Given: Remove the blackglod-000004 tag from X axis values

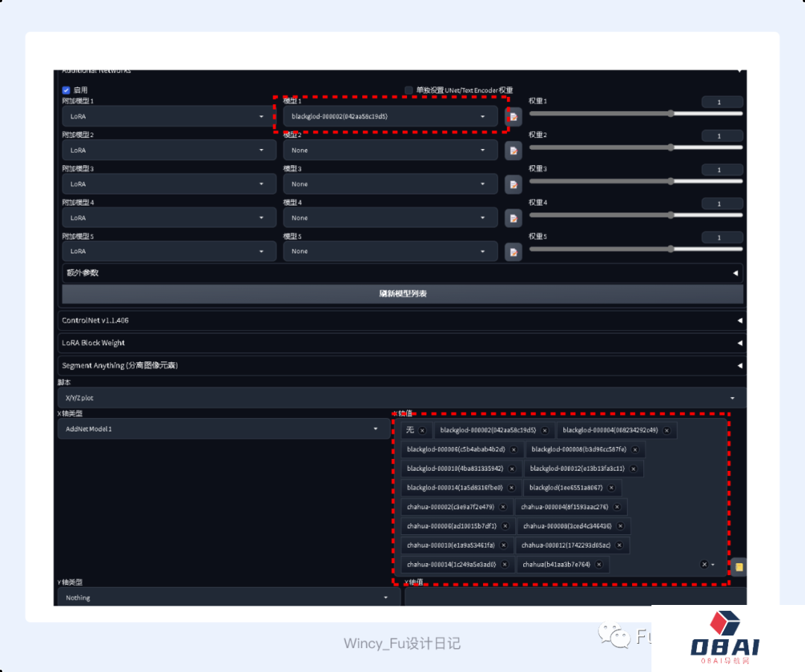Looking at the screenshot, I should [x=666, y=431].
